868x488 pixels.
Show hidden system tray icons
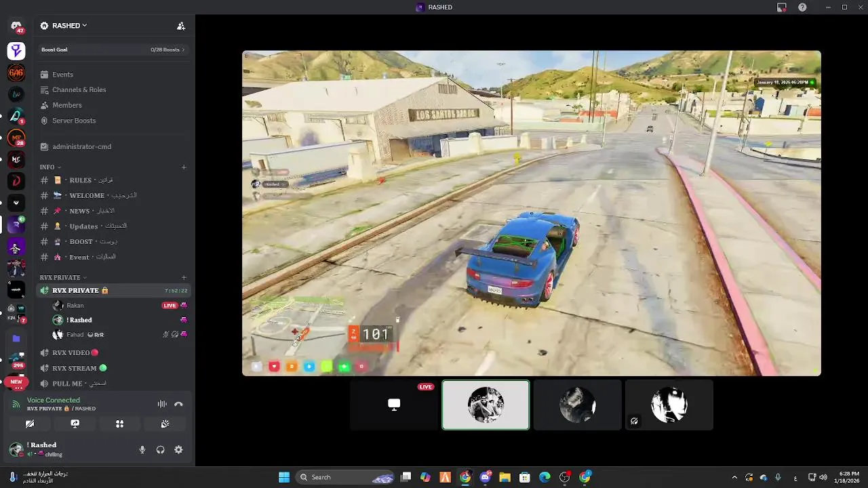[x=734, y=477]
